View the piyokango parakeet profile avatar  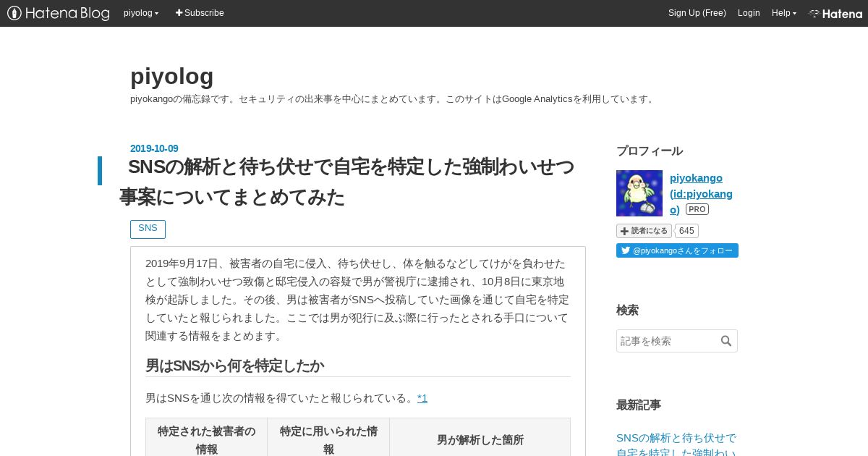click(639, 193)
